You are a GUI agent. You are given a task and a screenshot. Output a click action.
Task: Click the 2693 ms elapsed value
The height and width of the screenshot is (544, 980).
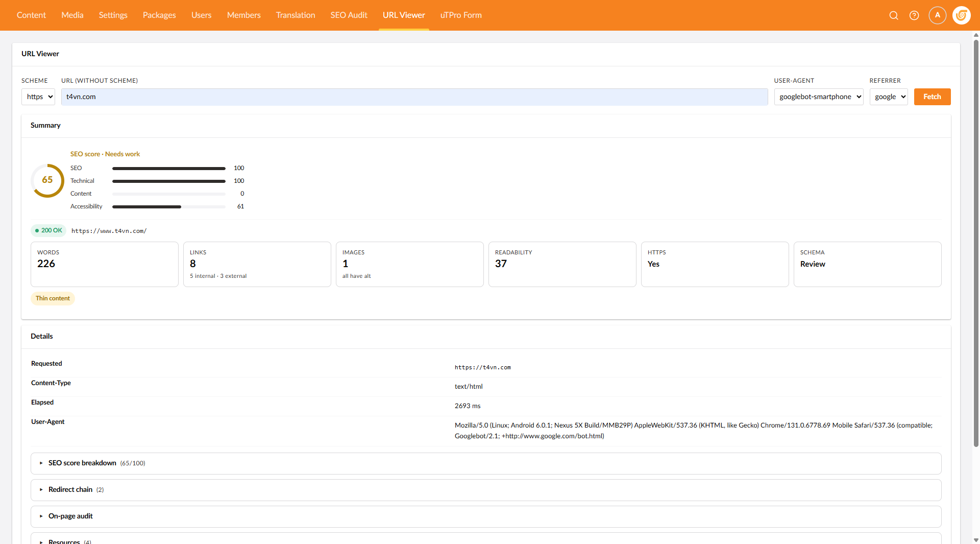468,406
